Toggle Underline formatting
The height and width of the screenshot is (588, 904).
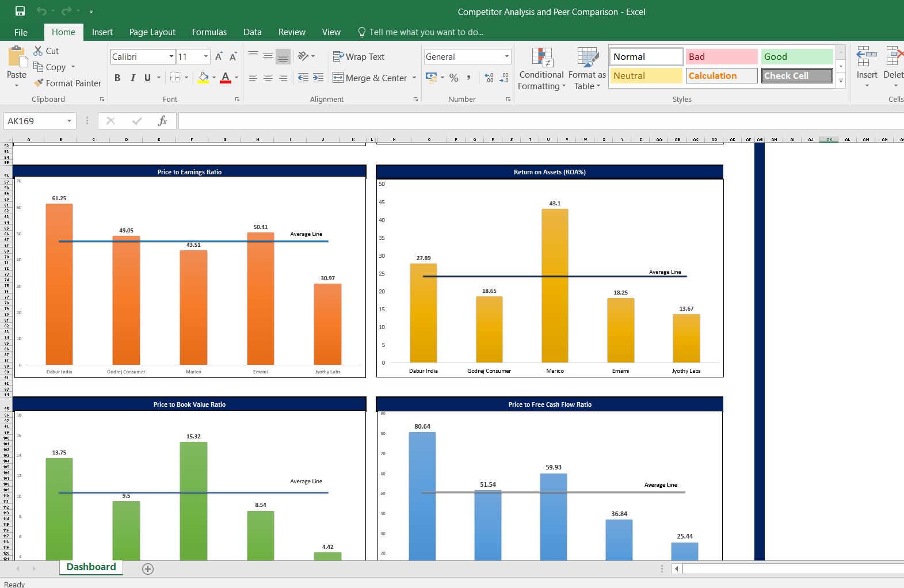(147, 78)
